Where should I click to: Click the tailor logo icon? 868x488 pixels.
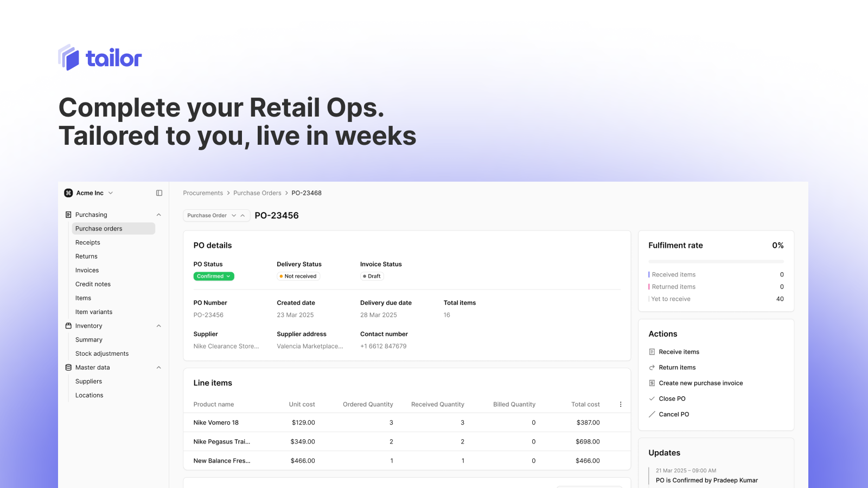[x=69, y=57]
